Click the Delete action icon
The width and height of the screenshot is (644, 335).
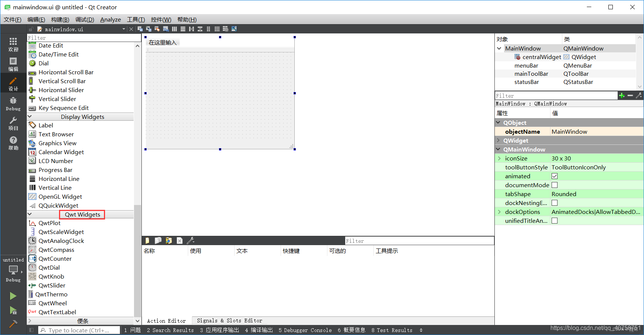(x=180, y=240)
